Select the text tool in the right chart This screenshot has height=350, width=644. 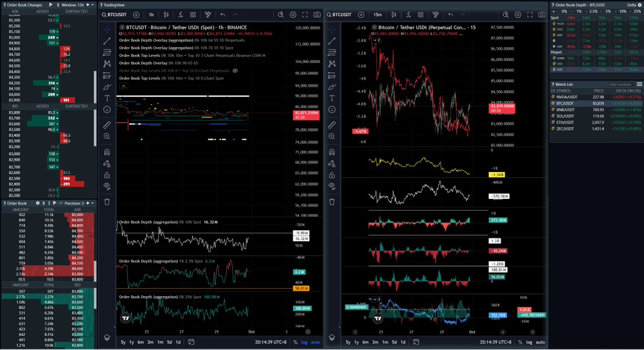point(332,98)
